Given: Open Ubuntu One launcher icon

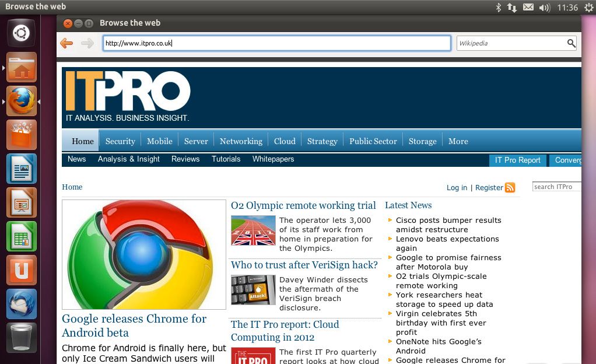Looking at the screenshot, I should coord(21,271).
